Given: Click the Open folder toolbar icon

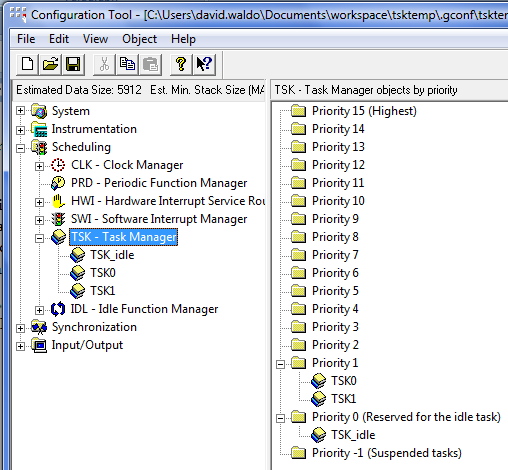Looking at the screenshot, I should point(50,64).
